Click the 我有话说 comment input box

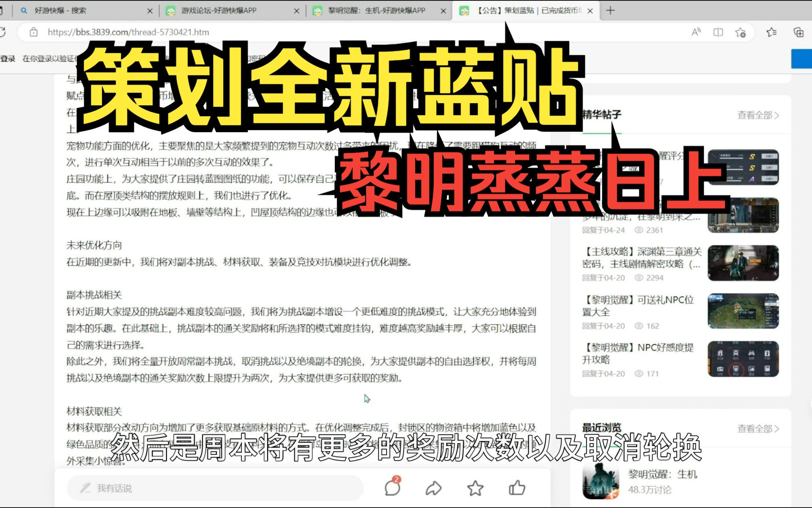[215, 488]
